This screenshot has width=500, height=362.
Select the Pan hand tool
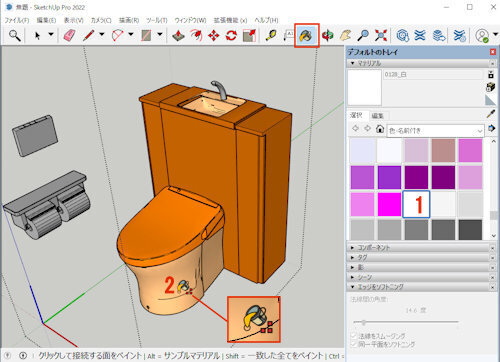click(x=346, y=35)
